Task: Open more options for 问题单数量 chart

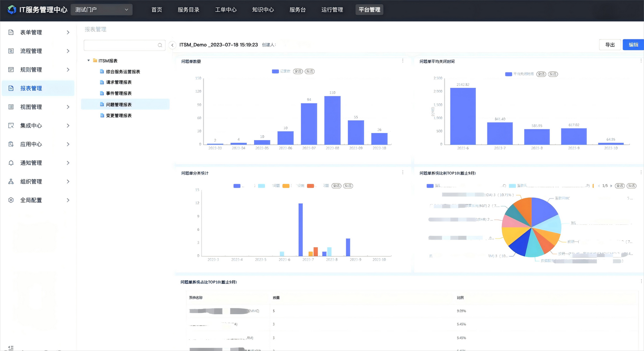Action: 402,61
